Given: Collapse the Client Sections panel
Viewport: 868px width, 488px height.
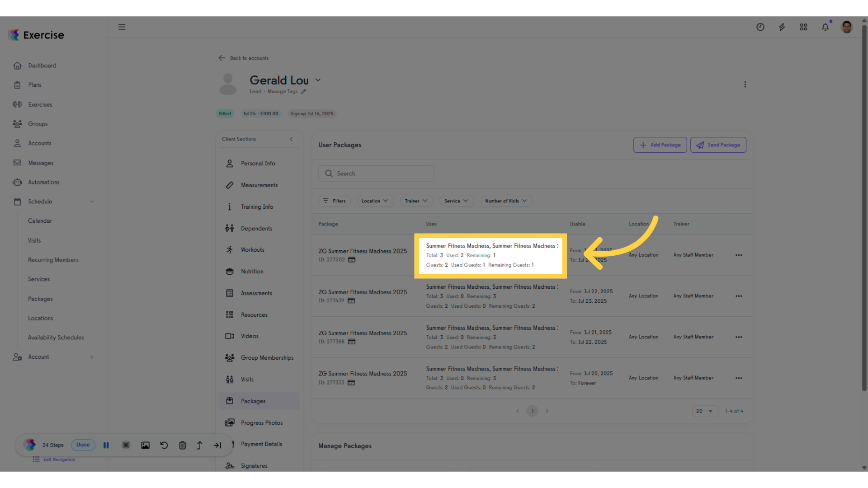Looking at the screenshot, I should click(291, 139).
